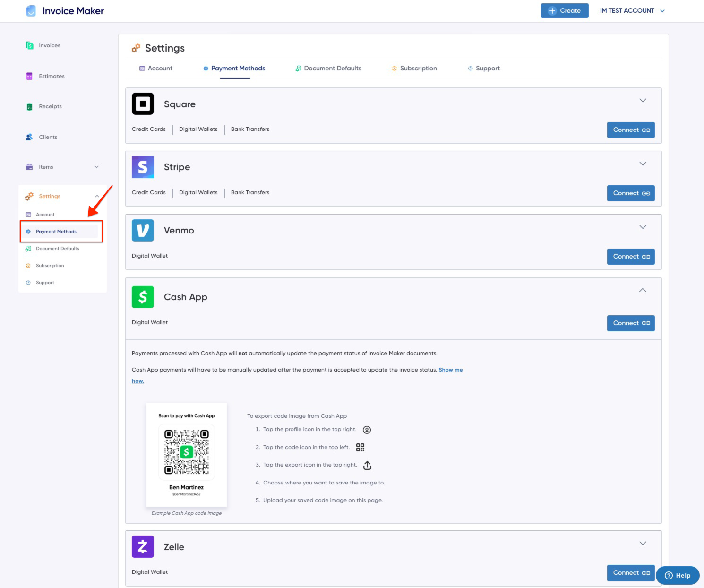The width and height of the screenshot is (704, 588).
Task: Connect the Zelle payment method
Action: tap(631, 573)
